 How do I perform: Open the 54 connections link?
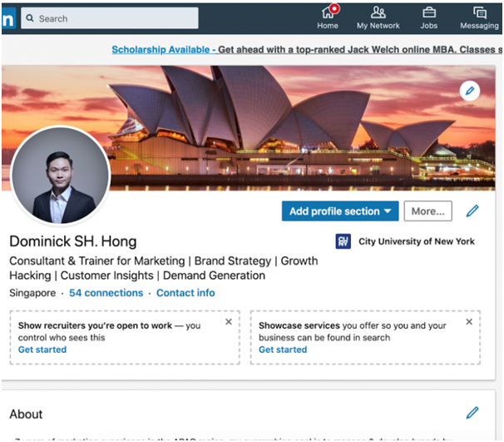pyautogui.click(x=106, y=293)
